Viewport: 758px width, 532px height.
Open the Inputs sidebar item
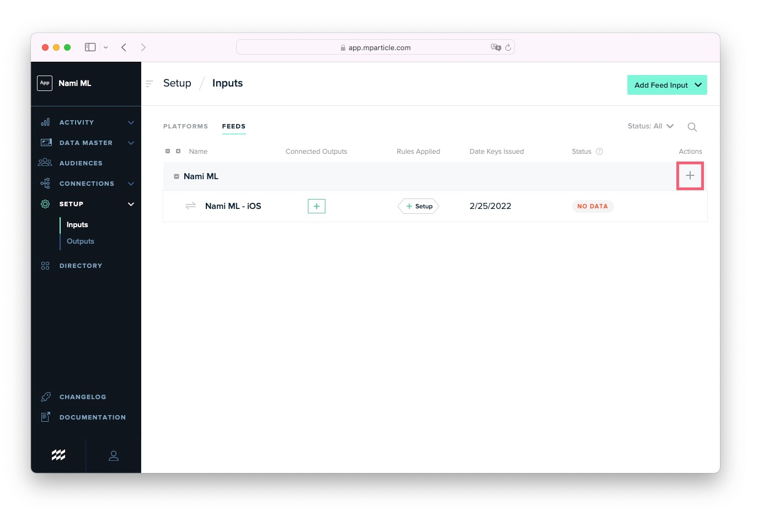click(77, 225)
